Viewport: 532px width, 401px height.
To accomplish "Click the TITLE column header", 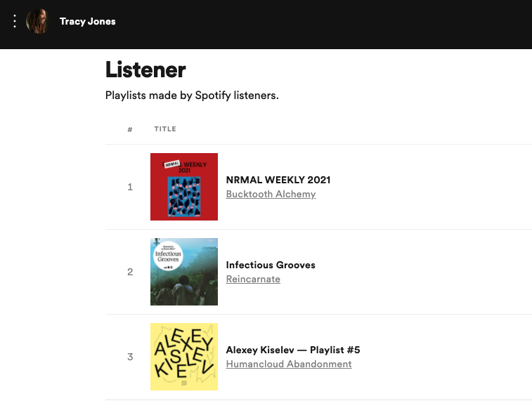I will (x=165, y=129).
